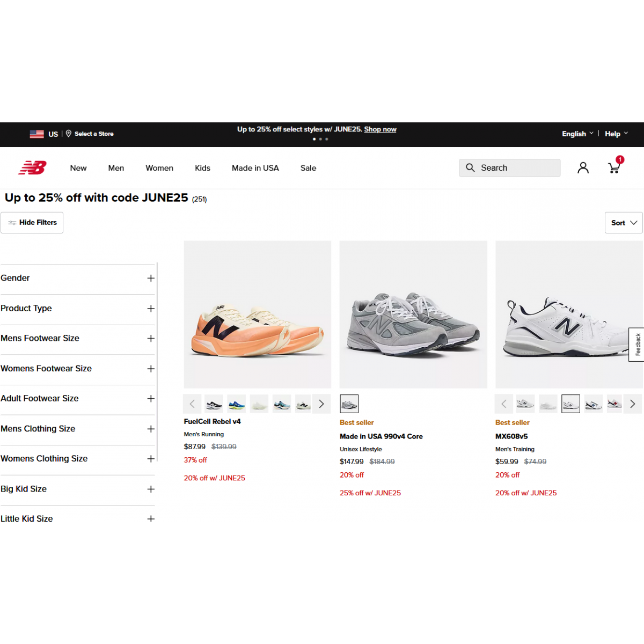Expand the Mens Footwear Size filter
Screen dimensions: 644x644
click(x=78, y=339)
